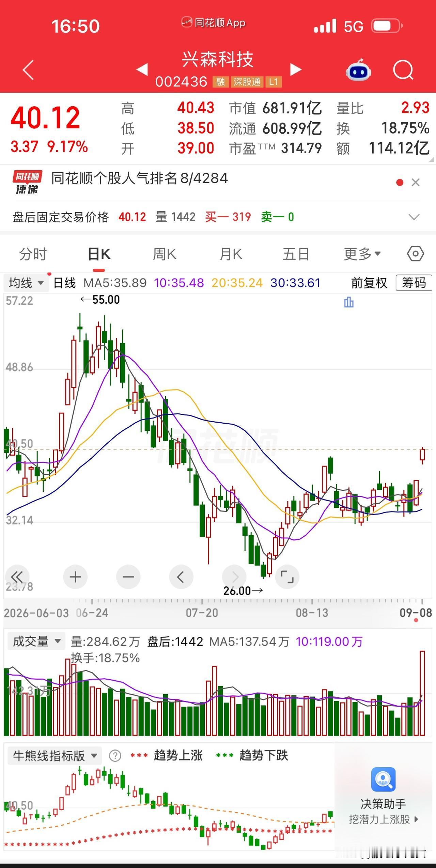Open 同花顺个股人气排名 8/4284 banner
Viewport: 436px width, 868px height.
coord(140,178)
